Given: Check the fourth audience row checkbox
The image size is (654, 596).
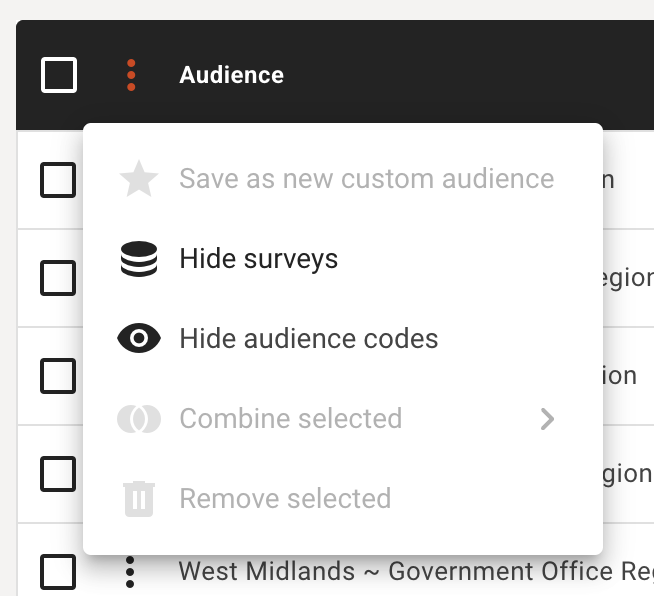Looking at the screenshot, I should coord(58,474).
